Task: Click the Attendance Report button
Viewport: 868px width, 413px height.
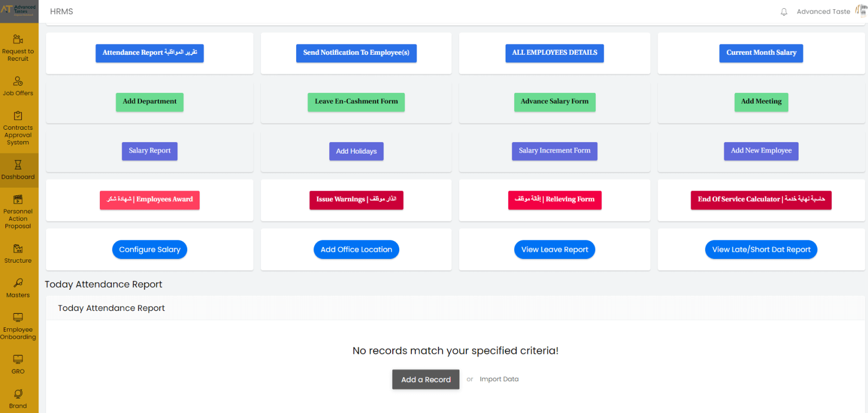Action: (150, 53)
